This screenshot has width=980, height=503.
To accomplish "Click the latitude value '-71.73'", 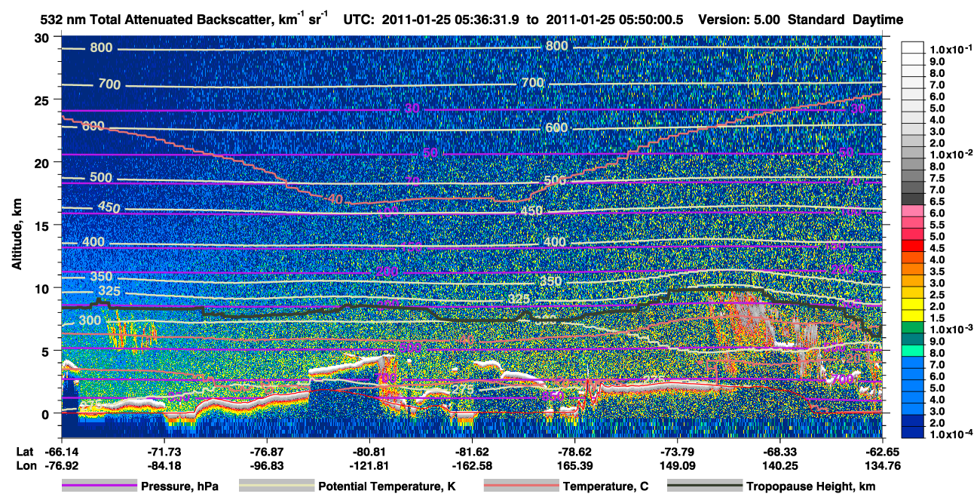I will [164, 452].
